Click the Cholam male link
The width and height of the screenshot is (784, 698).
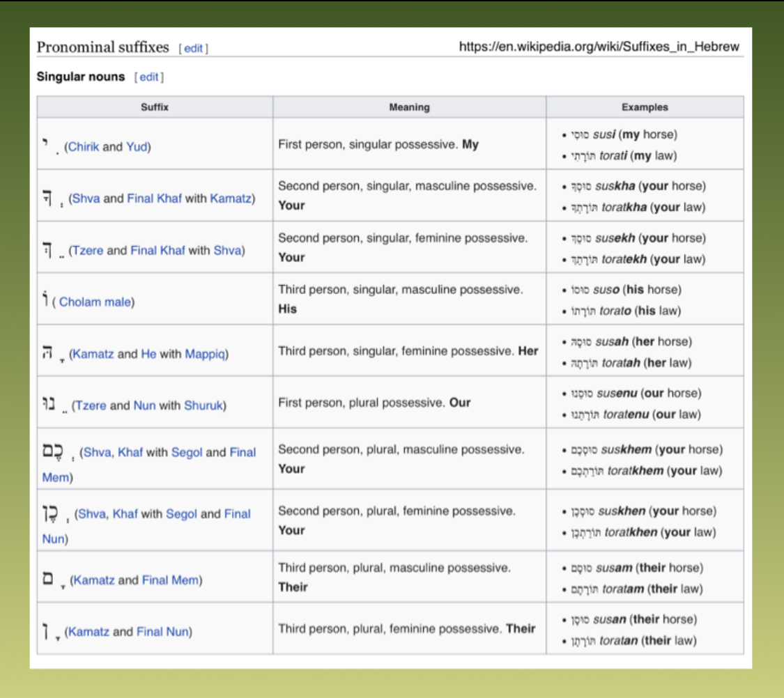click(x=95, y=302)
